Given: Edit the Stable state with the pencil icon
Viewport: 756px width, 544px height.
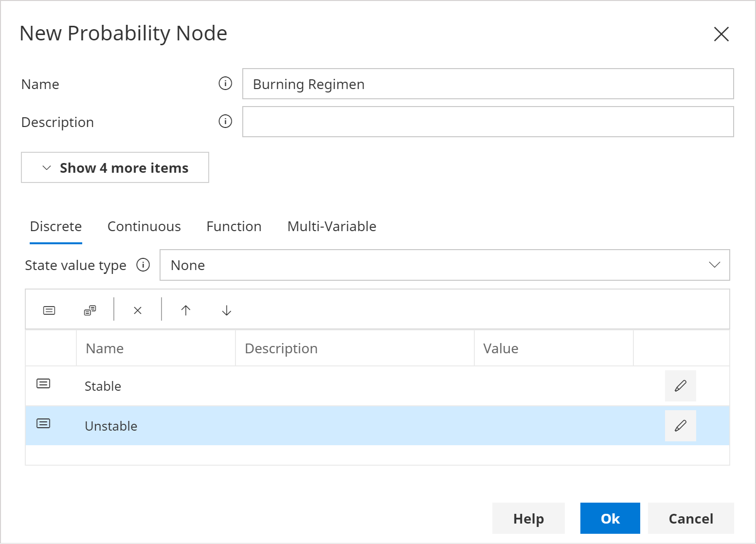Looking at the screenshot, I should point(680,385).
